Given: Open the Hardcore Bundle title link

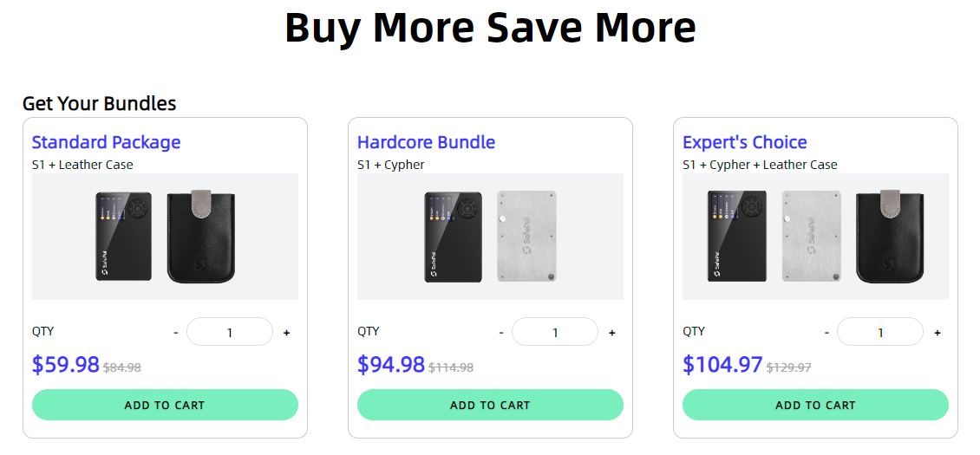Looking at the screenshot, I should [426, 142].
